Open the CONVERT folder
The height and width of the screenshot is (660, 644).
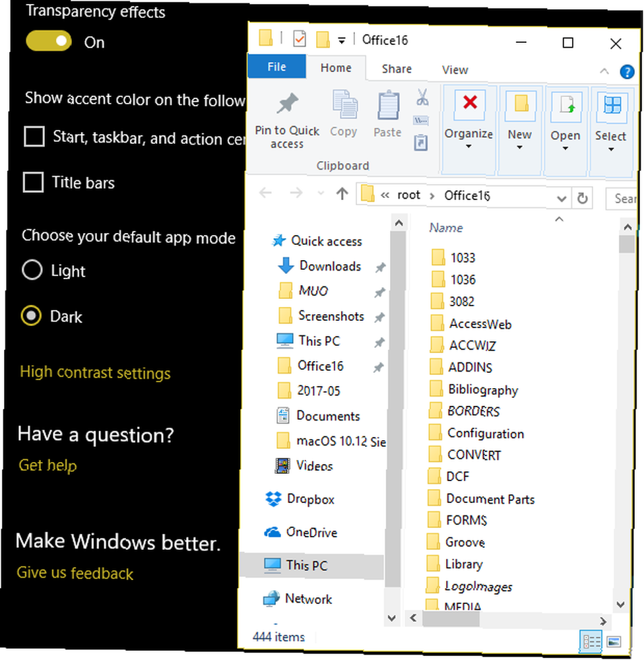[465, 455]
